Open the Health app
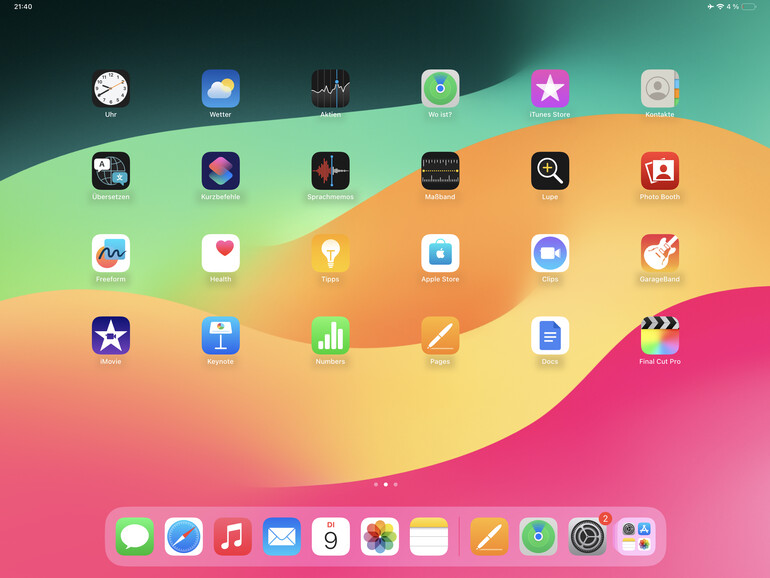This screenshot has height=578, width=770. [220, 253]
